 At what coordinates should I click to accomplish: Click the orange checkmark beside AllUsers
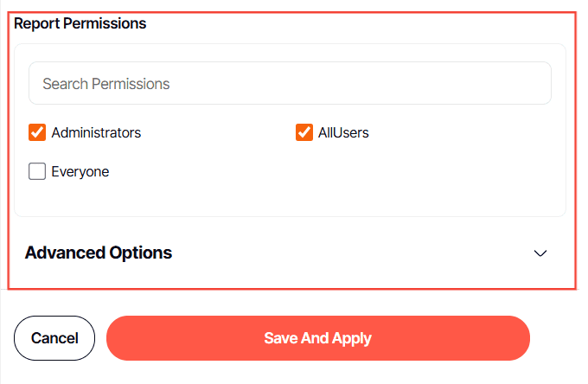[304, 132]
